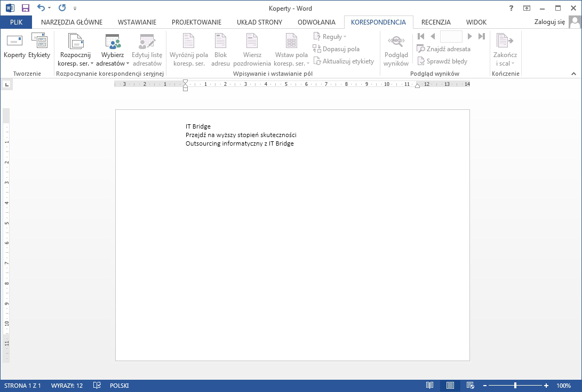582x392 pixels.
Task: Click POLSKI language indicator
Action: [119, 386]
